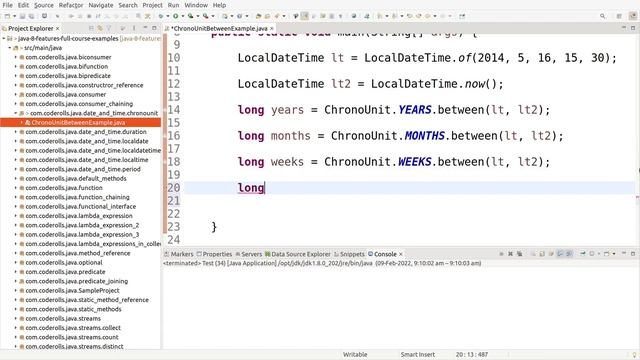Collapse com.coderolls.java.date_and_time.chronounit package
Screen dimensions: 640x360
pos(16,113)
